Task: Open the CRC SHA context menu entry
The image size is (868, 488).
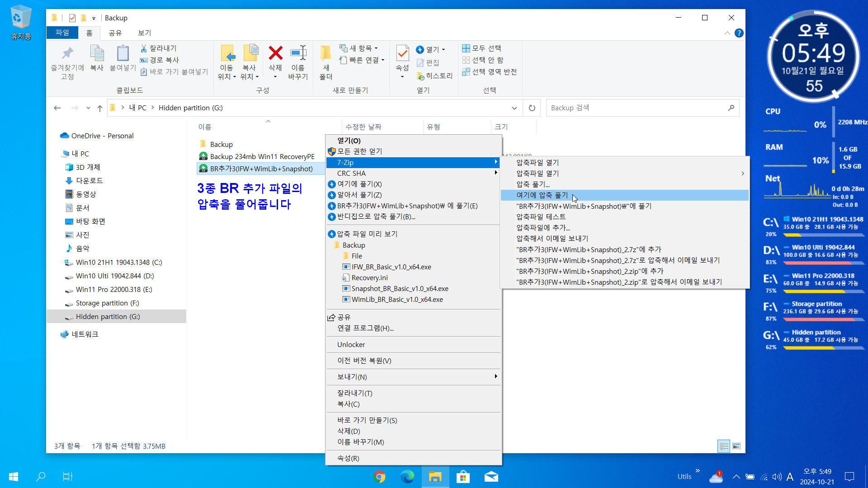Action: click(x=413, y=174)
